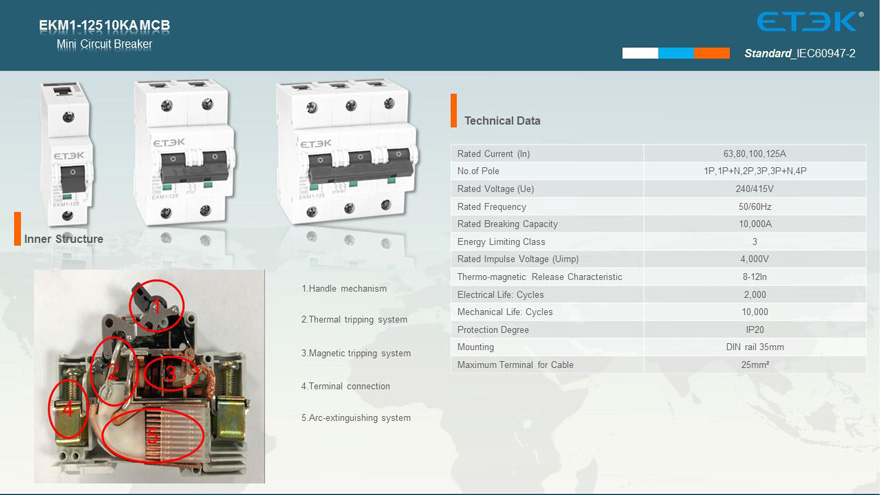Click the 'Maximum Terminal for Cable' row label

pos(515,365)
